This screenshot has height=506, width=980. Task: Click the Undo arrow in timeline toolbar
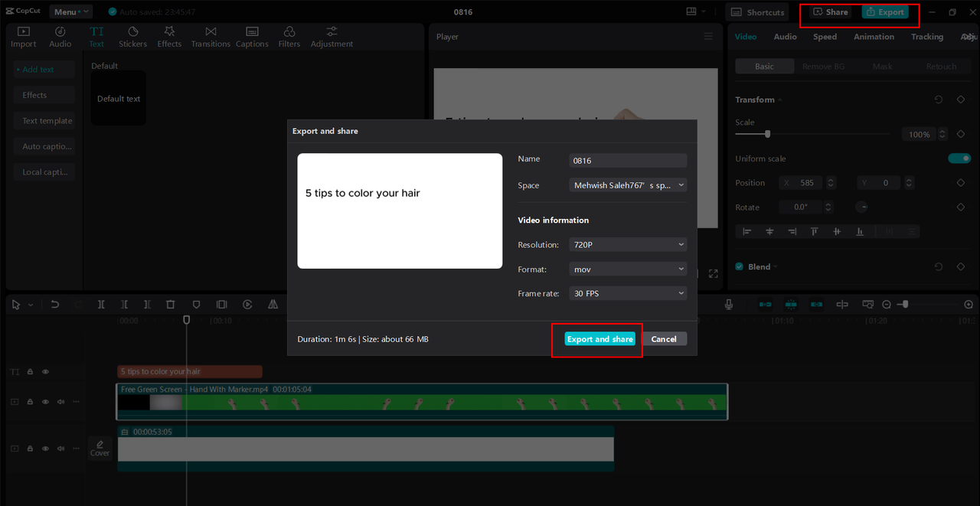coord(55,305)
